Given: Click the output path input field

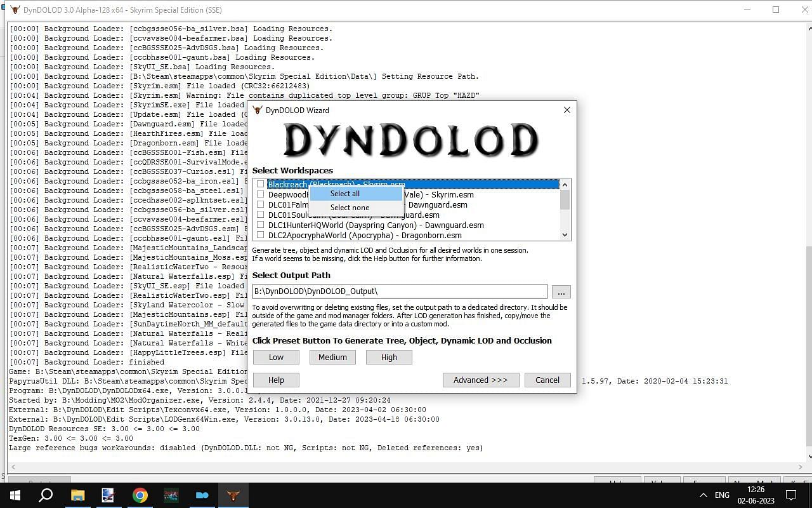Looking at the screenshot, I should [x=400, y=291].
